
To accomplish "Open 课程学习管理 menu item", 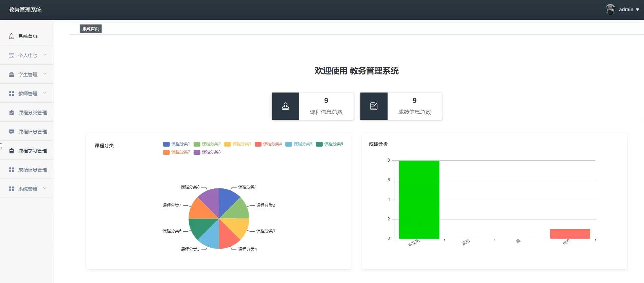I will [27, 150].
